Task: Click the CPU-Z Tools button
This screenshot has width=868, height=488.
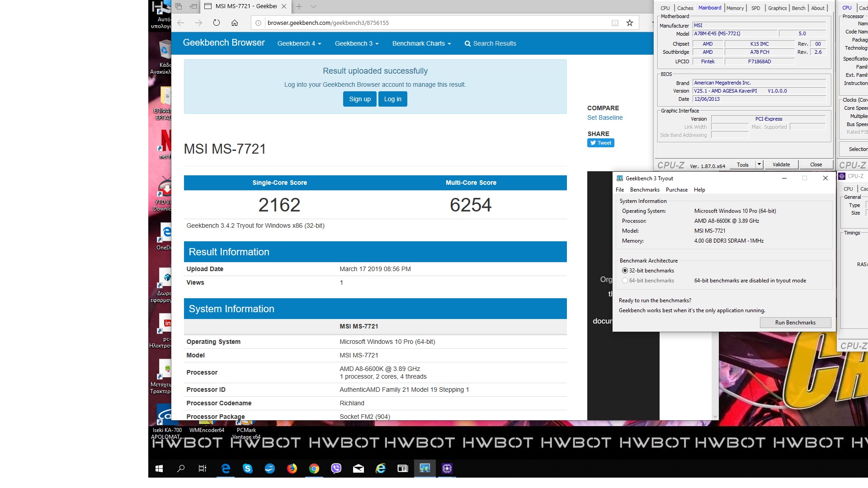Action: tap(743, 164)
